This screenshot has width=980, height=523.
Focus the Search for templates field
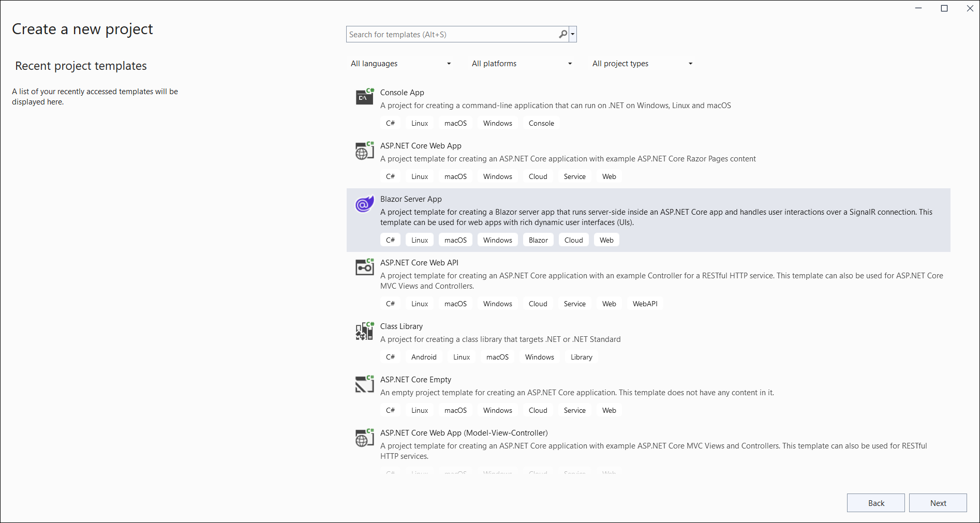click(451, 35)
